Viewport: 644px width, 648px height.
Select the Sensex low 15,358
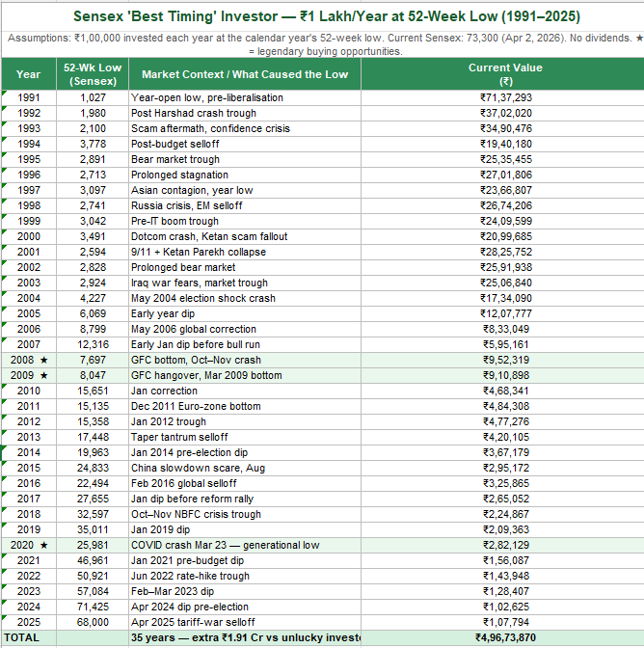pos(93,421)
